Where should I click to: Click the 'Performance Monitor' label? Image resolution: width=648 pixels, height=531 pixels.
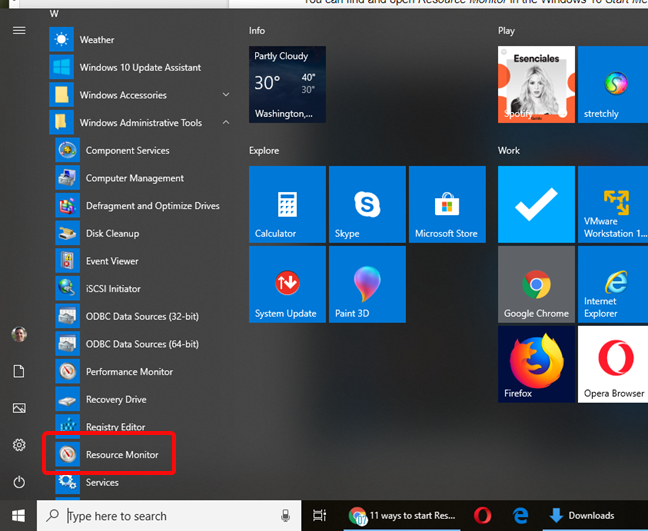click(x=129, y=371)
